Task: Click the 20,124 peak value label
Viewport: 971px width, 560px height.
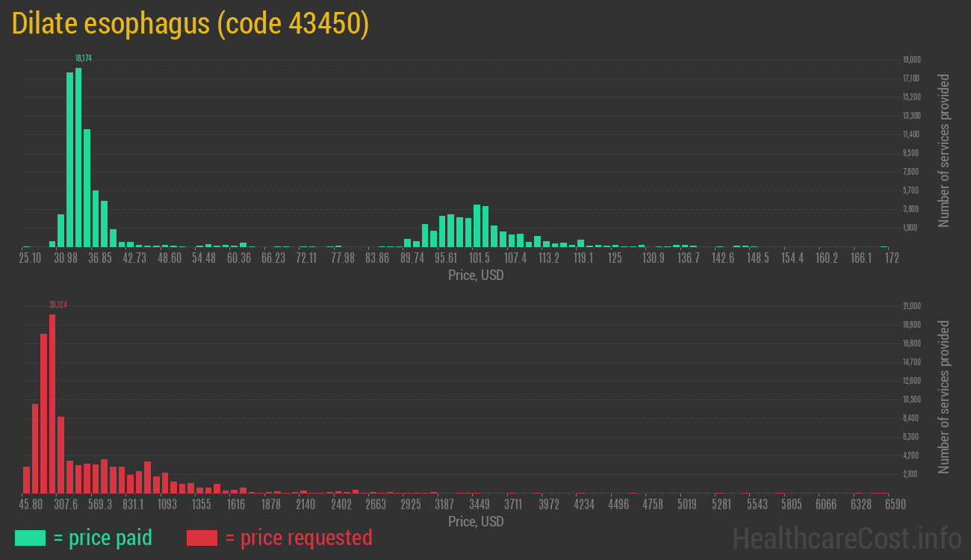Action: click(x=58, y=305)
